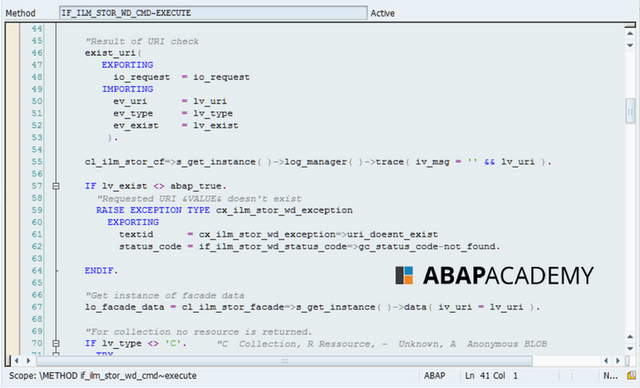Click 'ev_type = lv_type' on line 51
Viewport: 640px width, 388px height.
pyautogui.click(x=173, y=113)
